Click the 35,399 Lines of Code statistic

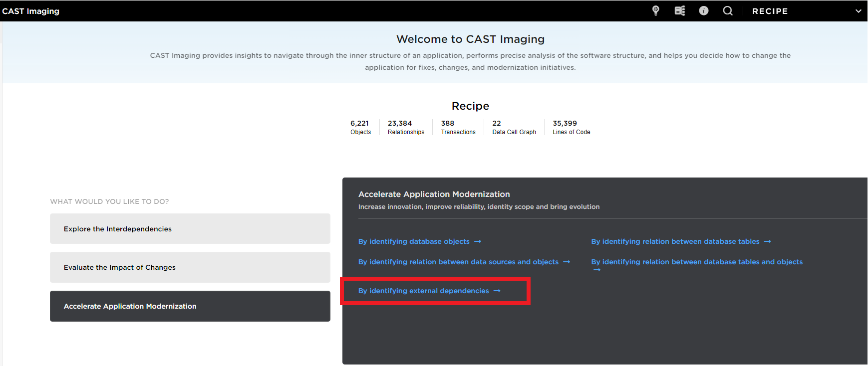[x=572, y=127]
